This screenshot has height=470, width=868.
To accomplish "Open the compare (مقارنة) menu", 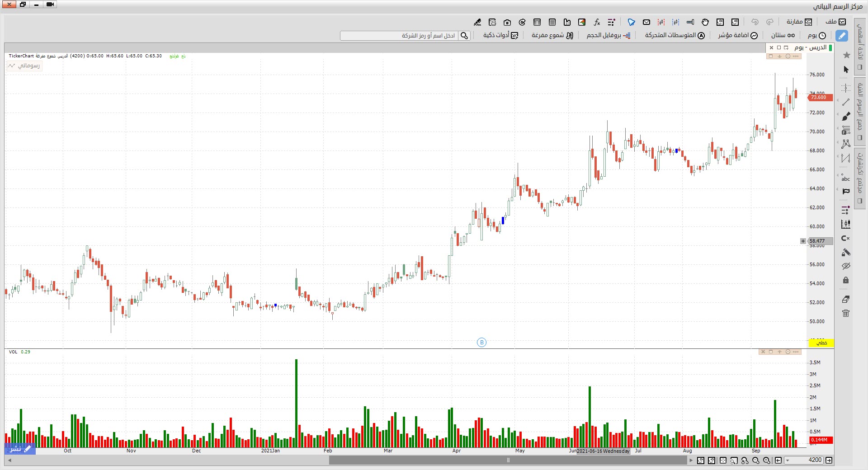I will [x=799, y=22].
